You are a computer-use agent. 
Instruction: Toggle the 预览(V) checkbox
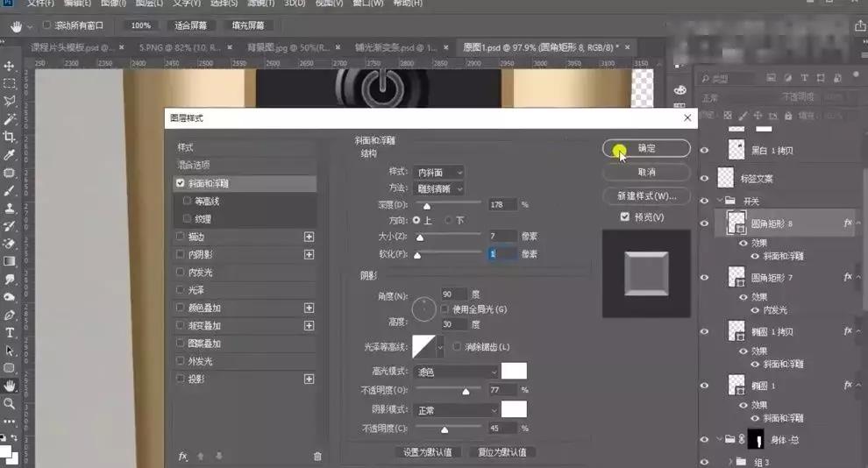click(625, 216)
